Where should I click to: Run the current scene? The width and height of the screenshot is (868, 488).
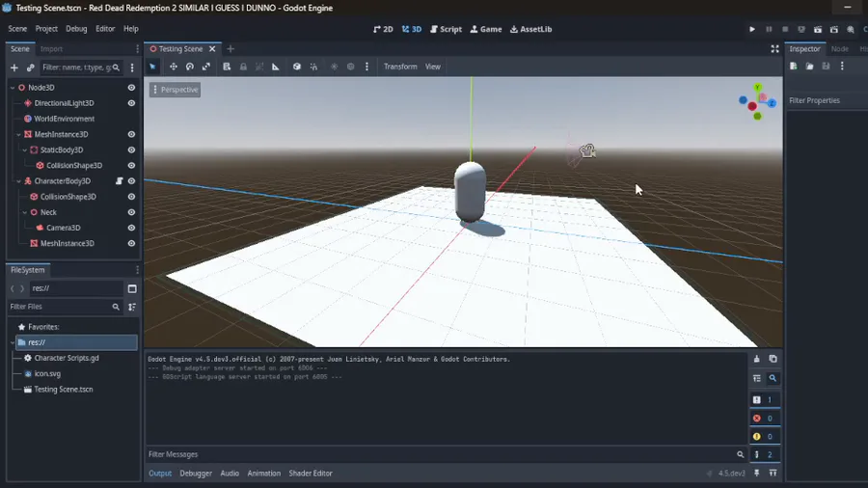(x=818, y=29)
